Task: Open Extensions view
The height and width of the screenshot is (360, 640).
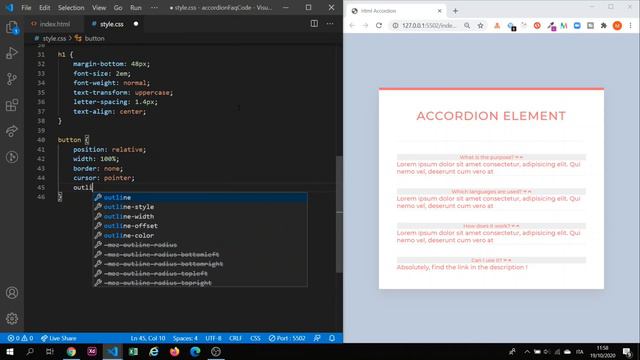Action: pos(12,105)
